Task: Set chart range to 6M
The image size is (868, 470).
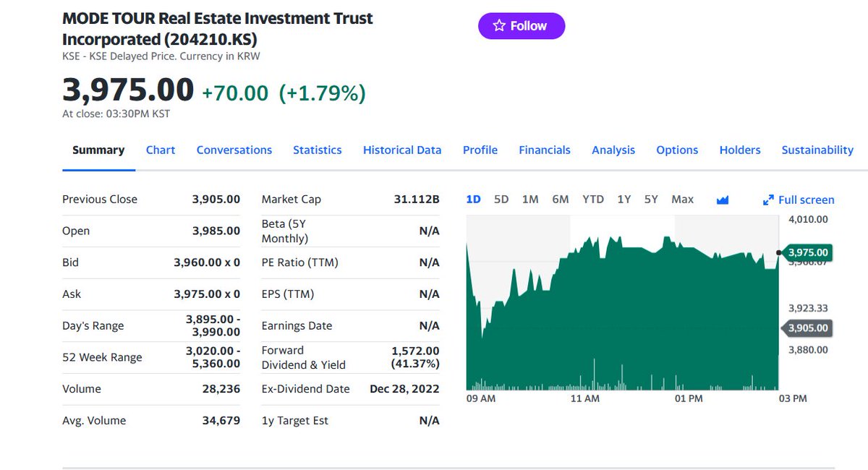Action: point(561,200)
